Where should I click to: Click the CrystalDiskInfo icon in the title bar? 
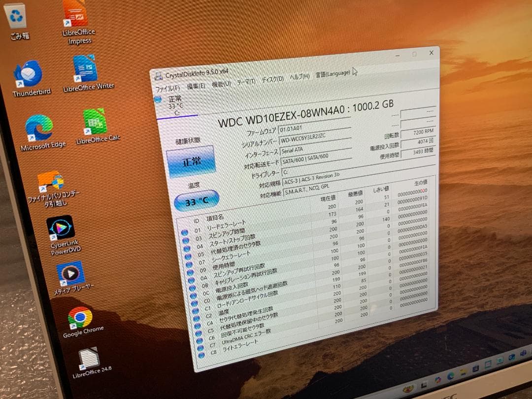coord(159,75)
